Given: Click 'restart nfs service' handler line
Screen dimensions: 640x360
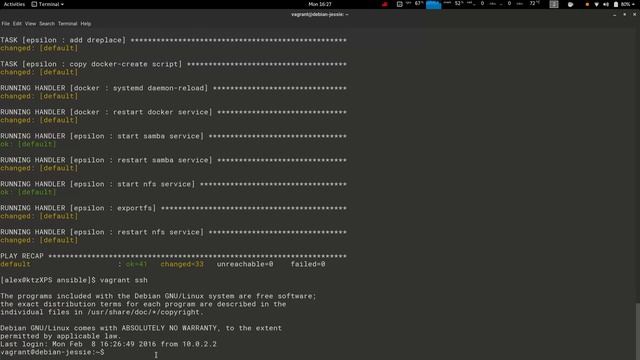Looking at the screenshot, I should tap(173, 232).
